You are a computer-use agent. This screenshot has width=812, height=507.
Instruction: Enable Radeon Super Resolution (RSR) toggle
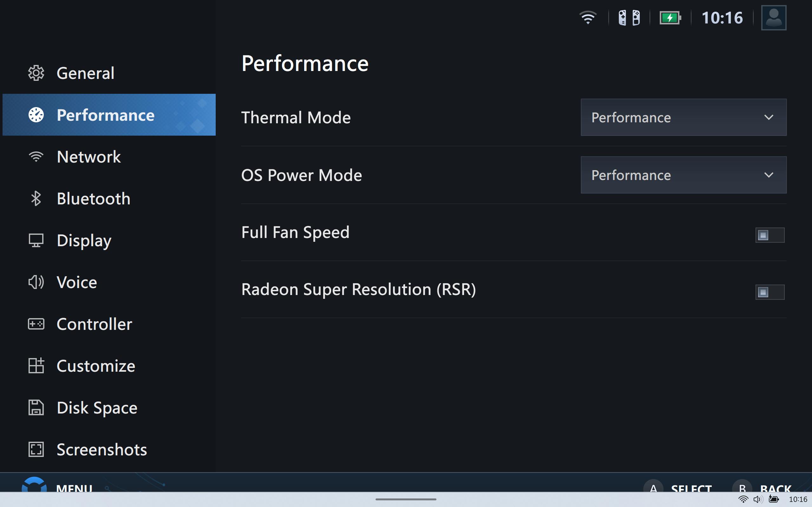770,292
